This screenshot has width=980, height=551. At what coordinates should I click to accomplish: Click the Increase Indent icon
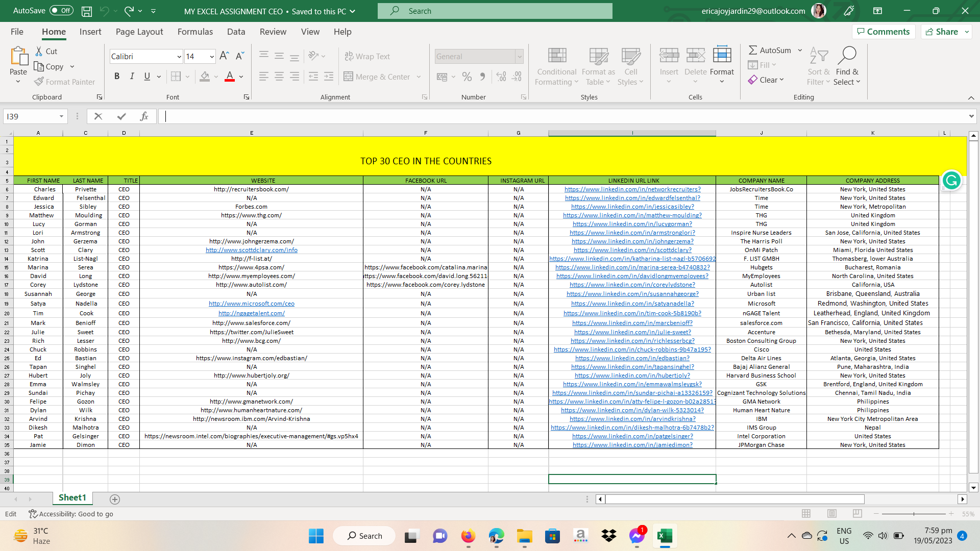(x=329, y=77)
